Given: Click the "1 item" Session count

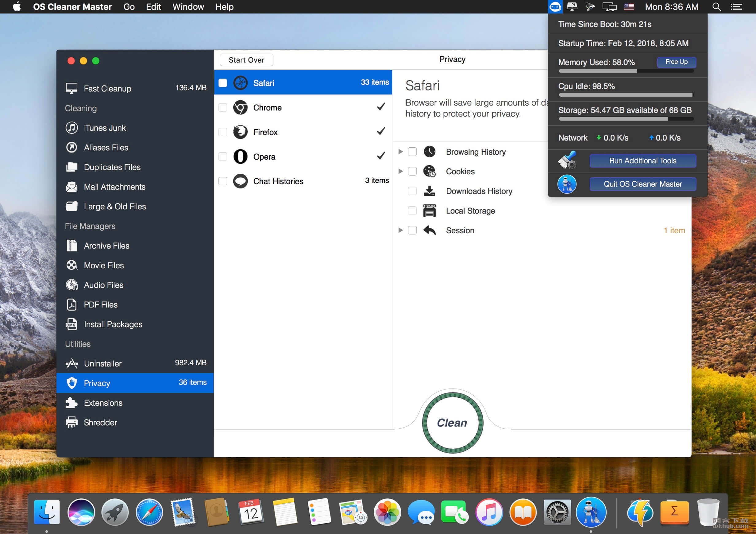Looking at the screenshot, I should [x=674, y=230].
